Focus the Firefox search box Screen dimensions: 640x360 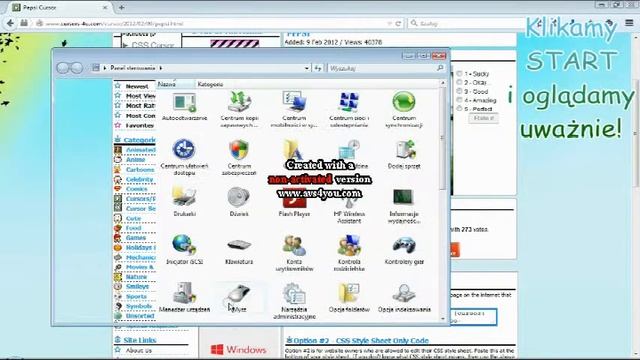(467, 24)
